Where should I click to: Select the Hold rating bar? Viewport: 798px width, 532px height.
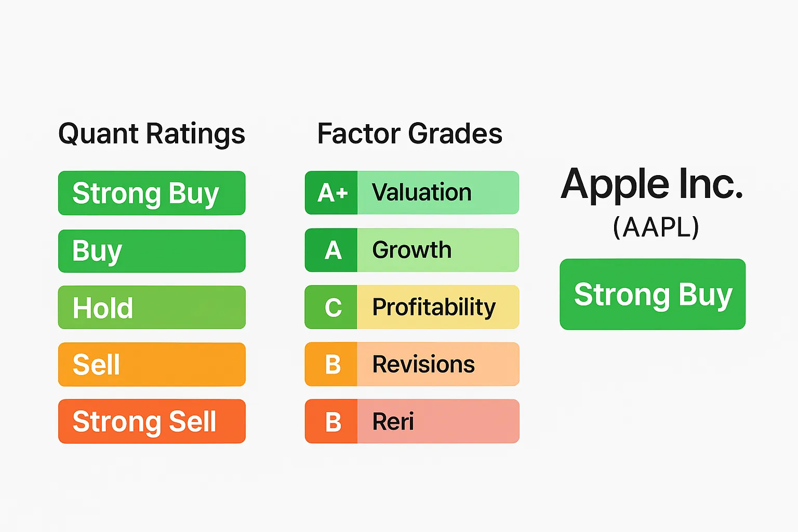pos(152,307)
